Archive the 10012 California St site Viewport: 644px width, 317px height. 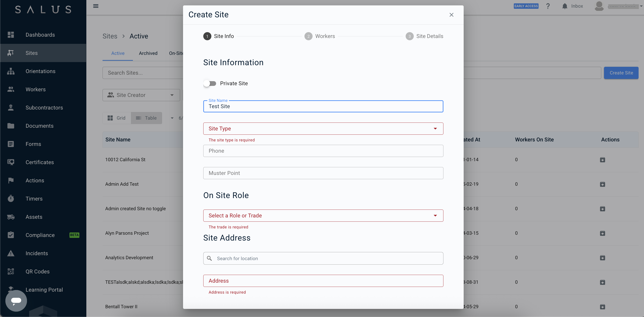602,160
